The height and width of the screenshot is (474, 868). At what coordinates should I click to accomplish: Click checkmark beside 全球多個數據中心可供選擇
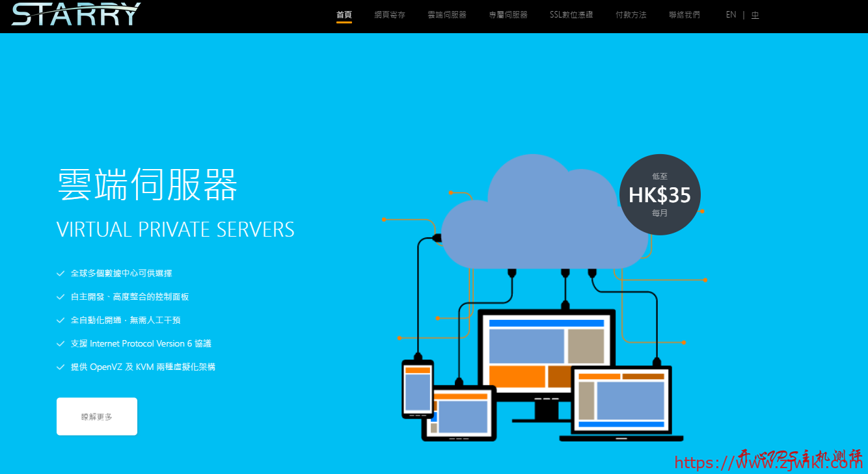[x=61, y=274]
